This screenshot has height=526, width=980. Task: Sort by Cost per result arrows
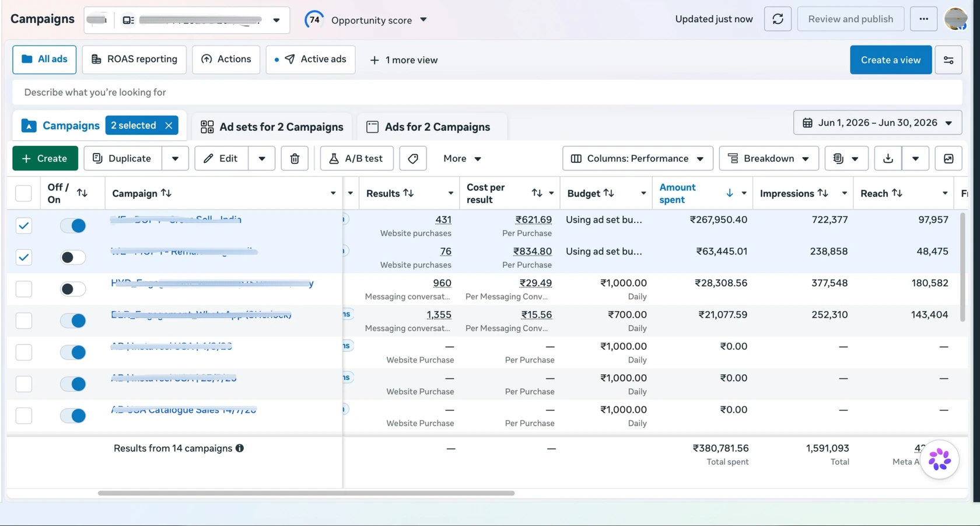pos(537,193)
